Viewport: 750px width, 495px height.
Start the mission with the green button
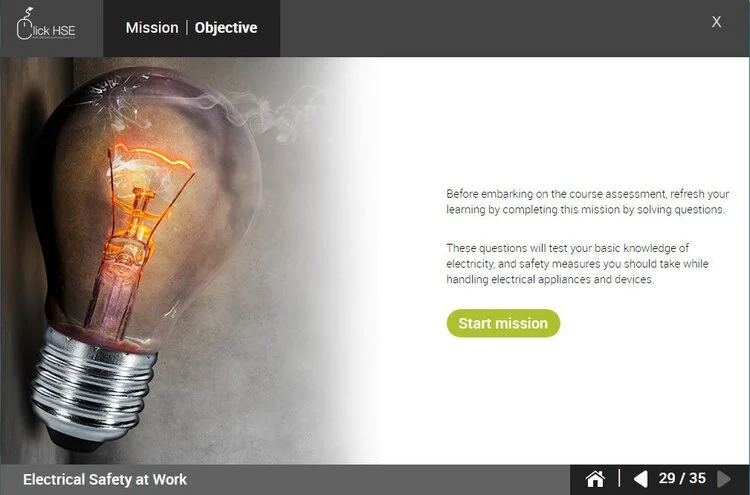503,323
